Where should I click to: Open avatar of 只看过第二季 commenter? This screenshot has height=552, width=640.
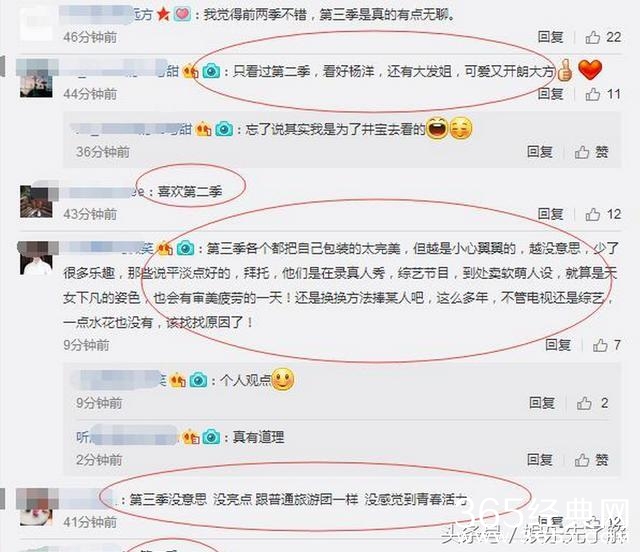[36, 81]
